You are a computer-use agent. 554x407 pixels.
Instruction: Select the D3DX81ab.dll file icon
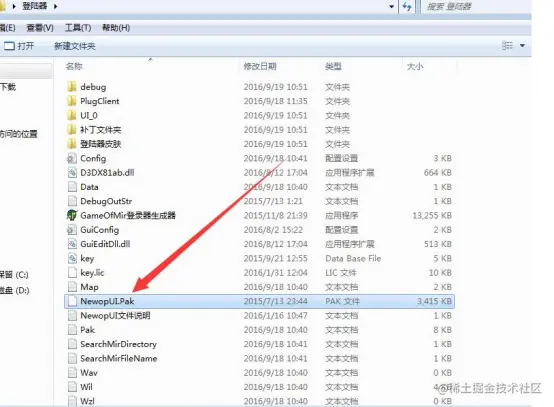tap(72, 173)
